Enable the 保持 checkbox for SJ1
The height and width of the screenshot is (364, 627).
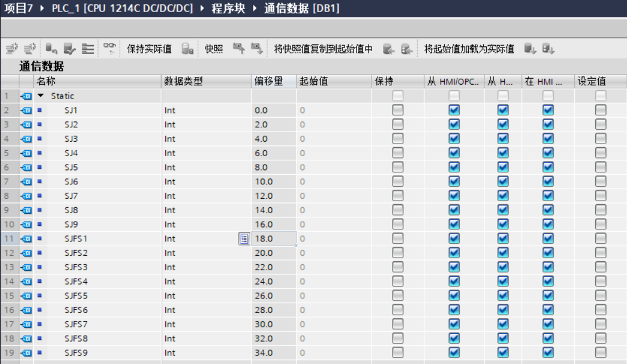pyautogui.click(x=397, y=110)
